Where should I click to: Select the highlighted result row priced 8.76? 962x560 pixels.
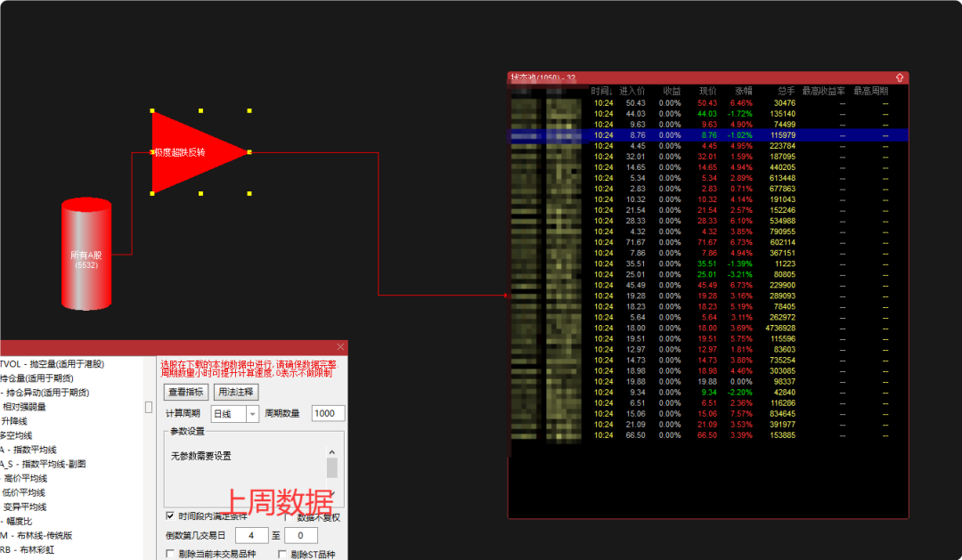(x=709, y=135)
